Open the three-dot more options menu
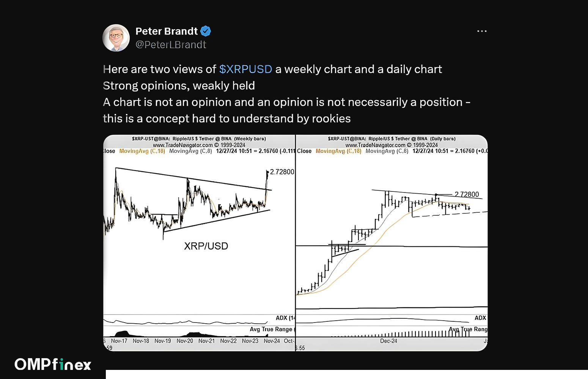 coord(482,31)
